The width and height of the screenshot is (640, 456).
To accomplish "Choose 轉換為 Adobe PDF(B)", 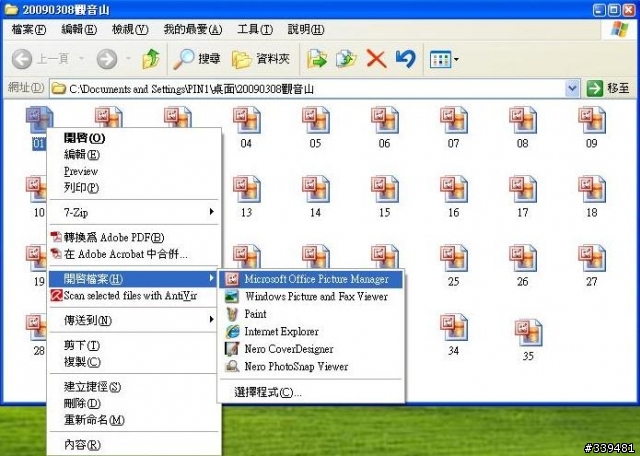I will click(135, 237).
